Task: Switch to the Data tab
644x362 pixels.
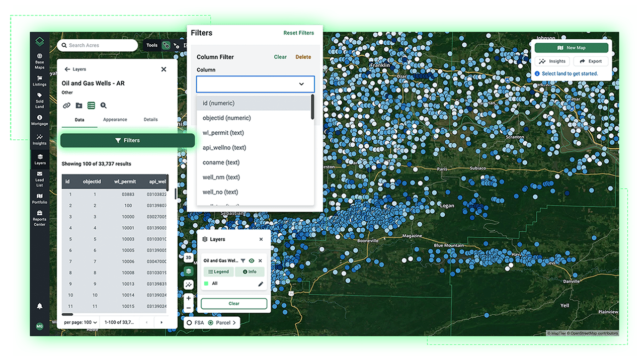Action: coord(79,120)
